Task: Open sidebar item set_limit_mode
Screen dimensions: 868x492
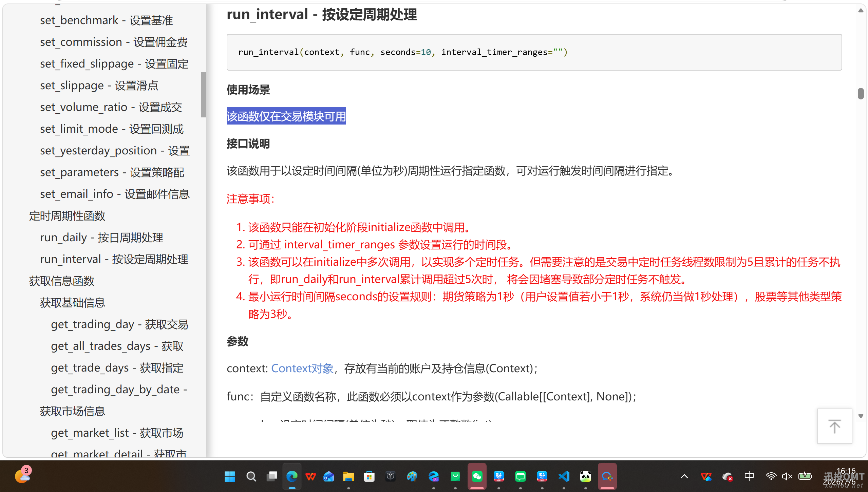Action: [x=112, y=129]
